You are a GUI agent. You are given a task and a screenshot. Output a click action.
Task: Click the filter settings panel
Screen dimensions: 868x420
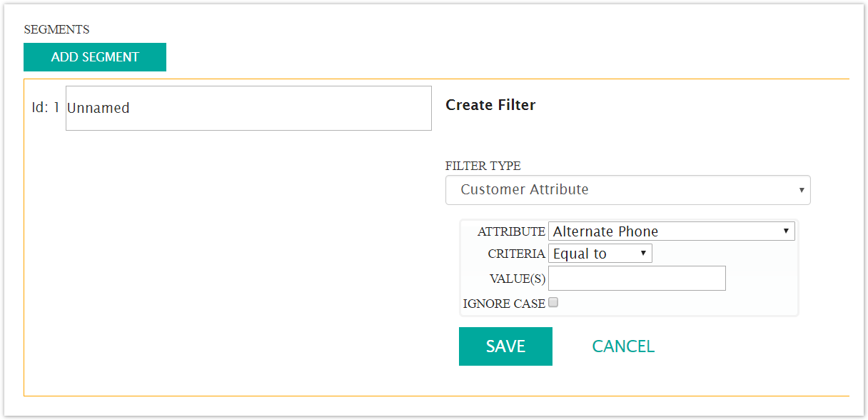[630, 267]
